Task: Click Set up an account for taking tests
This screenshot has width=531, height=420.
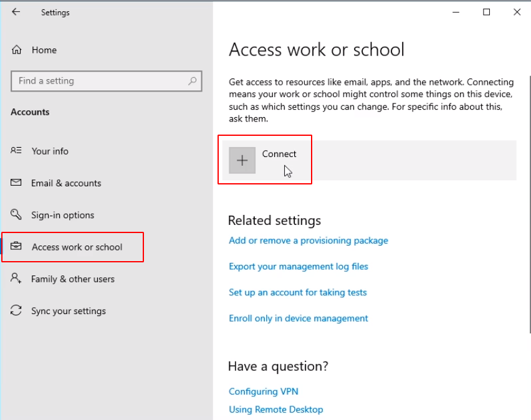Action: coord(298,292)
